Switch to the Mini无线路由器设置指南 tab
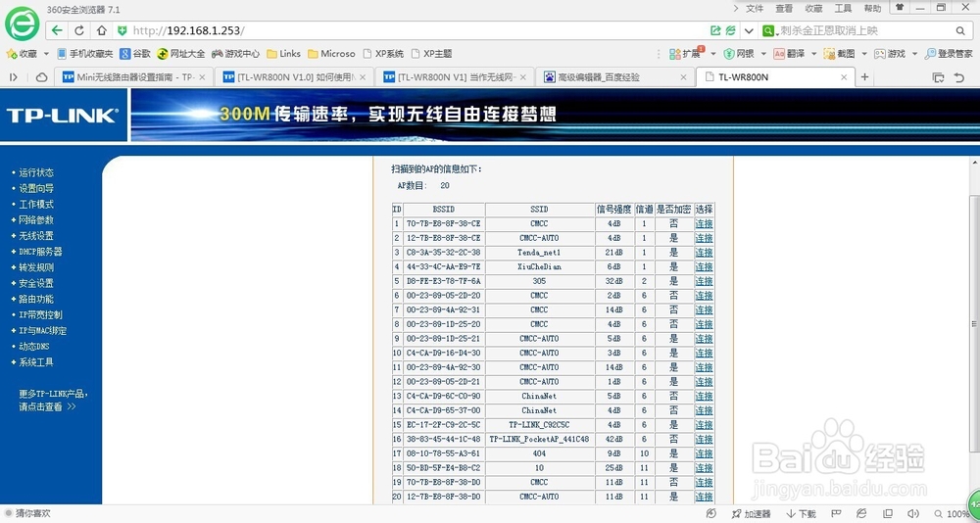Screen dimensions: 980x523 (x=133, y=76)
